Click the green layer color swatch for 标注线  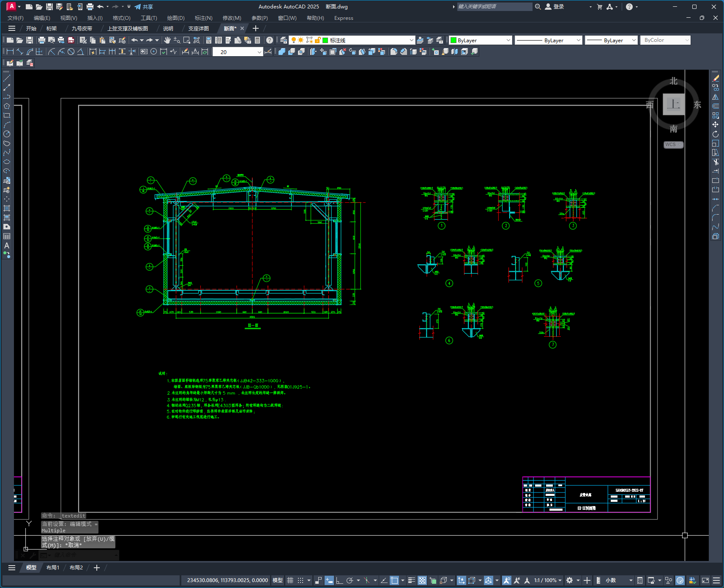[325, 40]
